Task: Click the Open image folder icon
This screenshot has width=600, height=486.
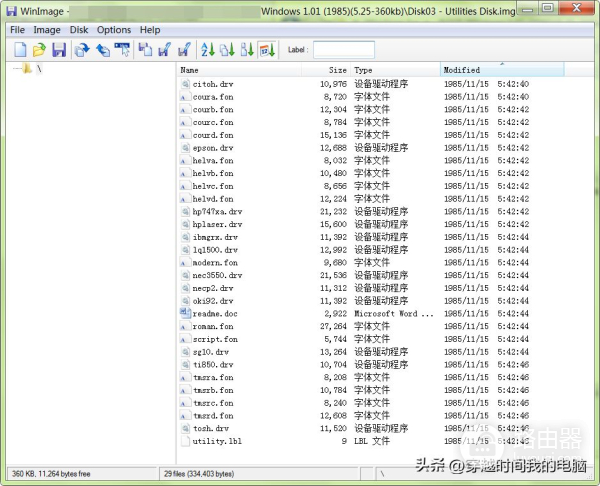Action: (39, 50)
